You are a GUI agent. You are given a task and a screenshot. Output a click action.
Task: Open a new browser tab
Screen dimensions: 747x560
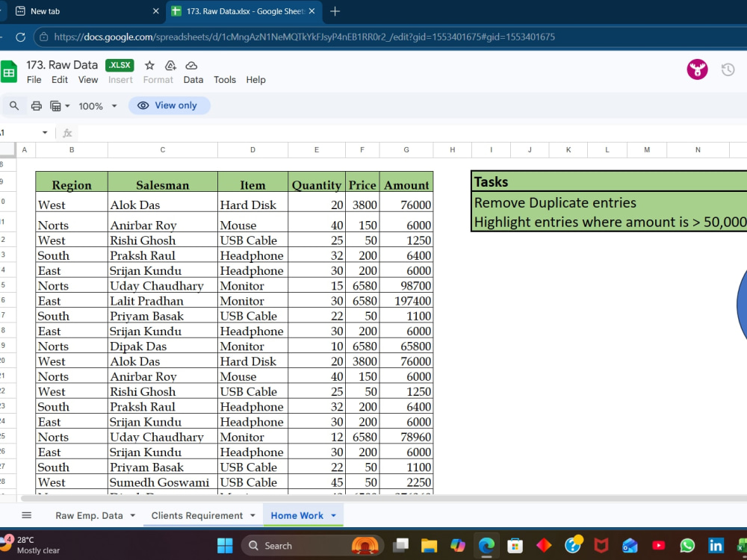(x=335, y=11)
